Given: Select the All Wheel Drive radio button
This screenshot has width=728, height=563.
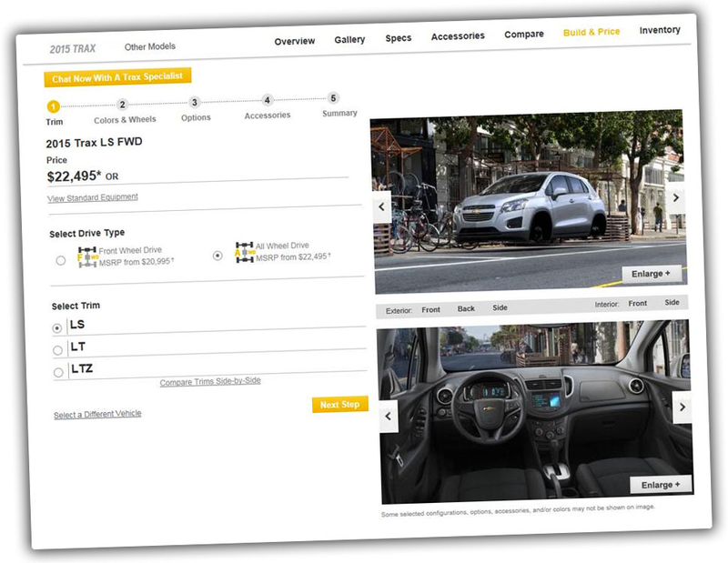Looking at the screenshot, I should [x=217, y=256].
